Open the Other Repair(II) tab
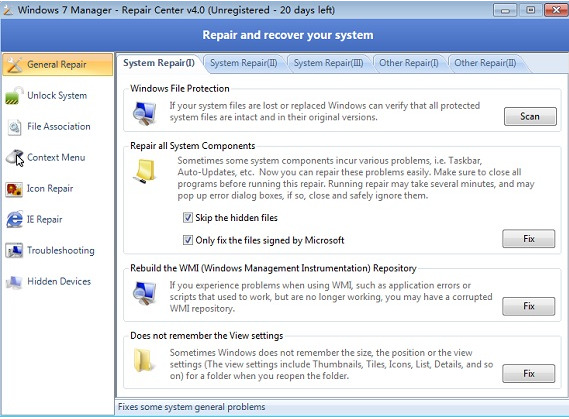 click(485, 63)
